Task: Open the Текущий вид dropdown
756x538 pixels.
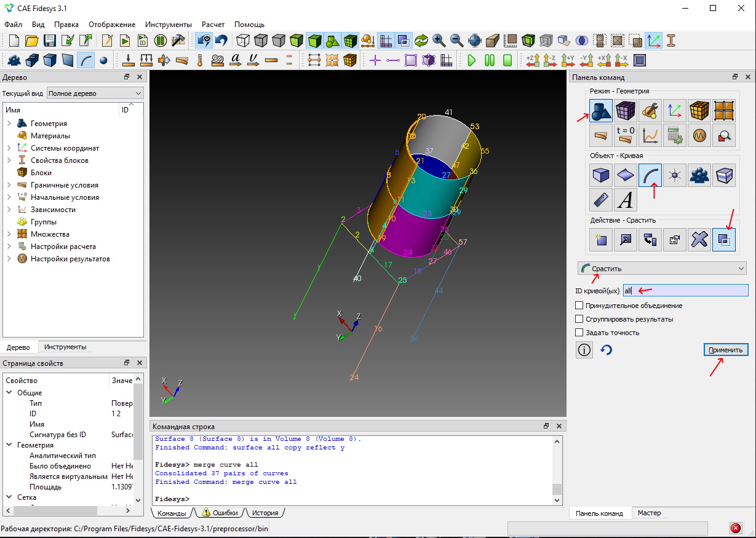Action: (95, 93)
